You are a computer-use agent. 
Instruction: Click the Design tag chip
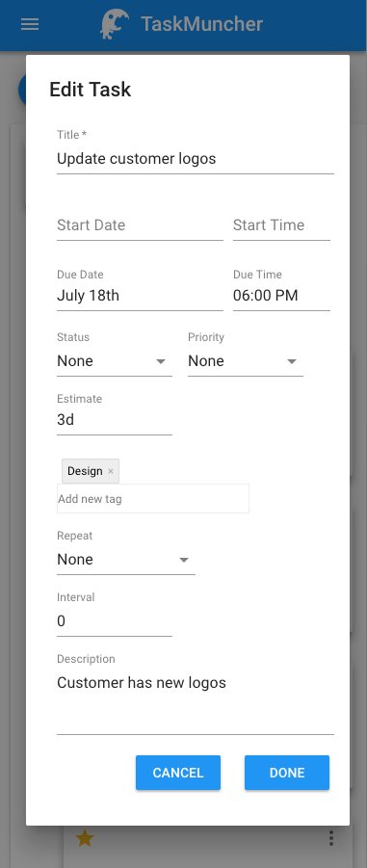85,471
